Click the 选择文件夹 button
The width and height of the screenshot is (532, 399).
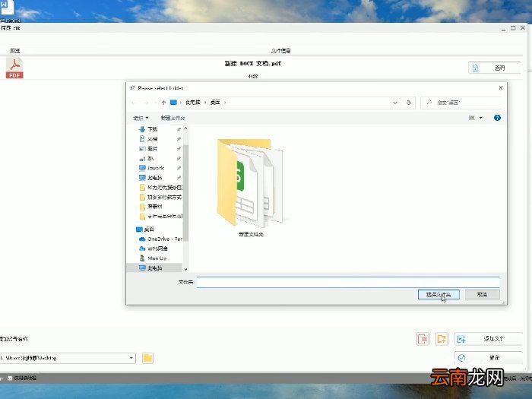pos(439,295)
